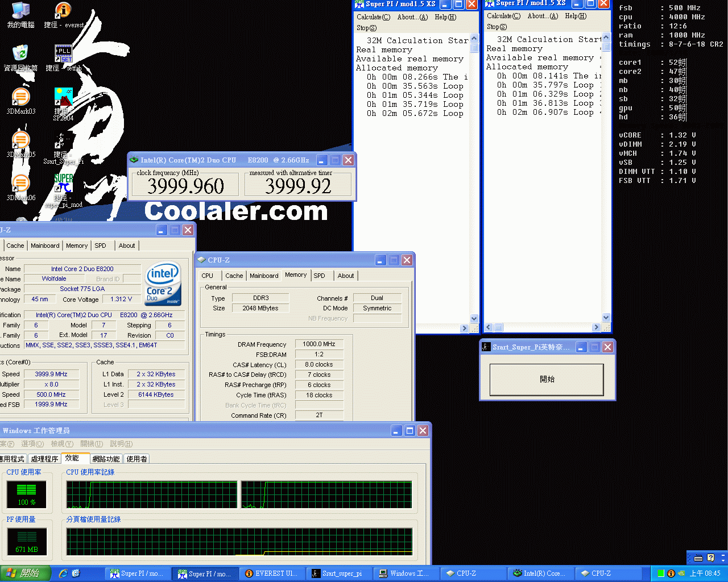Click the DRAM Frequency value 1000.0 MHz
This screenshot has height=582, width=728.
tap(318, 344)
